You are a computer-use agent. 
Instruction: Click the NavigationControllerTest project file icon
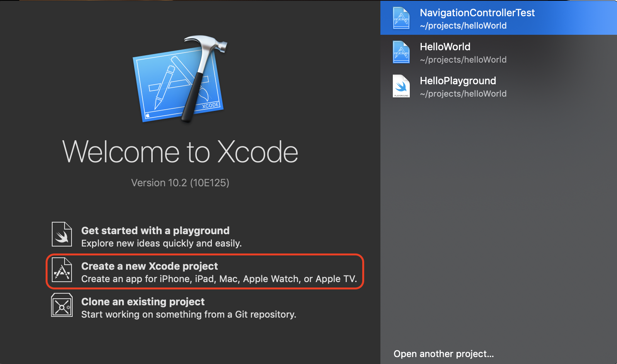401,18
